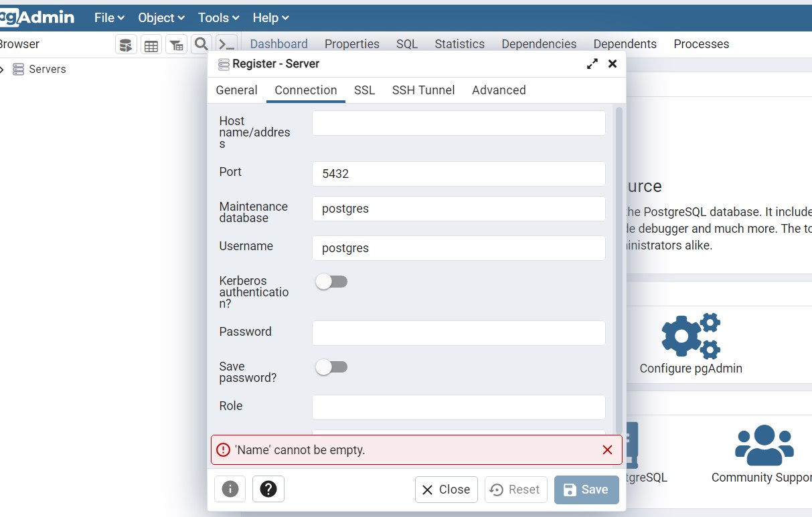
Task: Click the dialog Close button
Action: click(x=446, y=490)
